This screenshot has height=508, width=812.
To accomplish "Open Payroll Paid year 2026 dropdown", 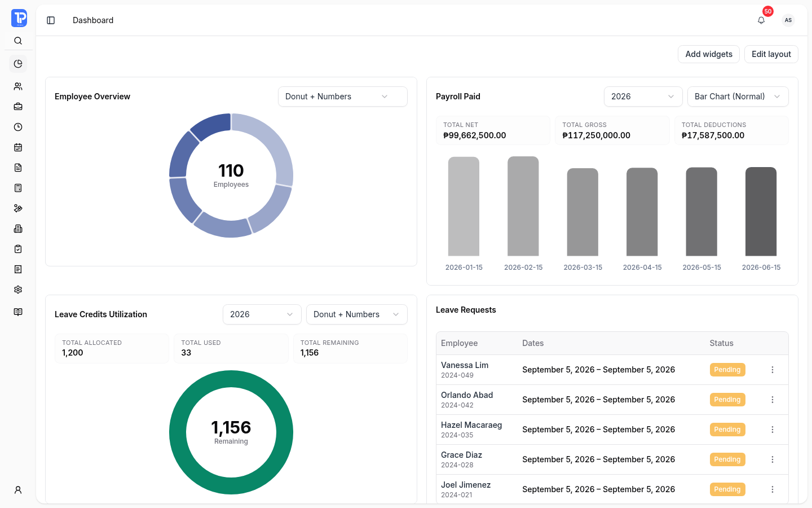I will (x=643, y=97).
